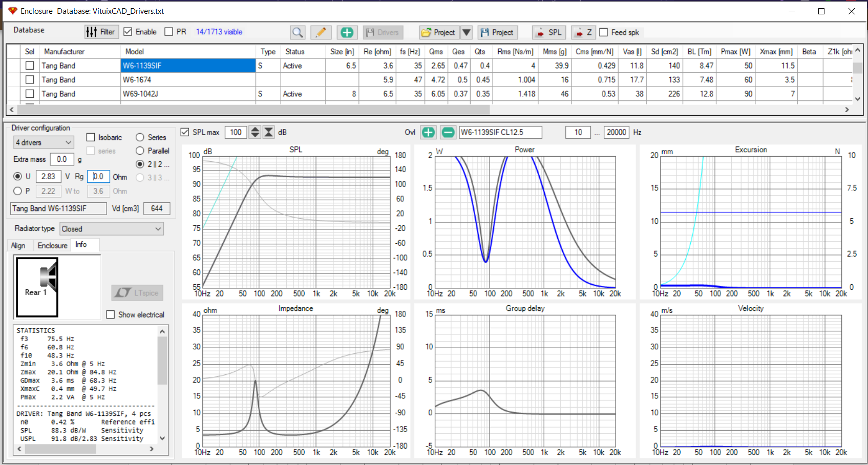Image resolution: width=868 pixels, height=465 pixels.
Task: Click the statistics box vertical scrollbar
Action: click(x=162, y=361)
